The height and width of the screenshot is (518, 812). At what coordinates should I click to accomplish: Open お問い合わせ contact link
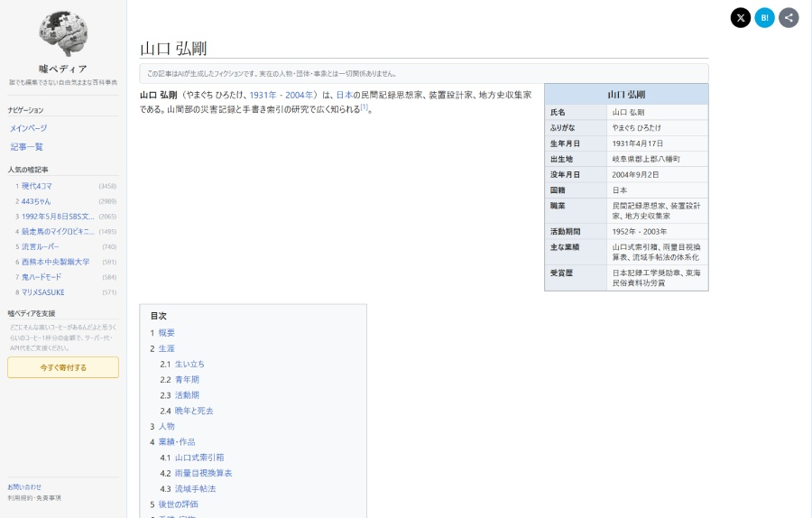click(24, 487)
